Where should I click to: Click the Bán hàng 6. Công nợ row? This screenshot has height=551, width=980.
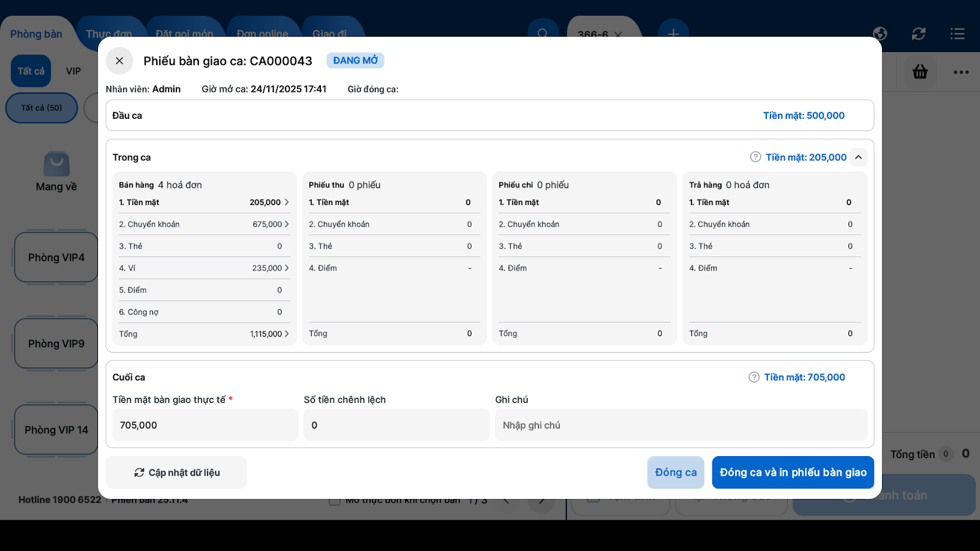point(204,312)
